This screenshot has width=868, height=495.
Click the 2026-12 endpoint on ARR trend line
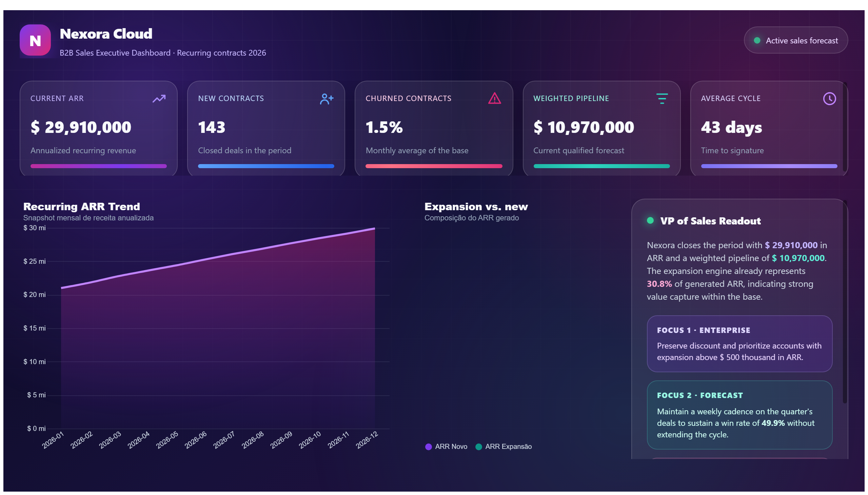[x=375, y=229]
